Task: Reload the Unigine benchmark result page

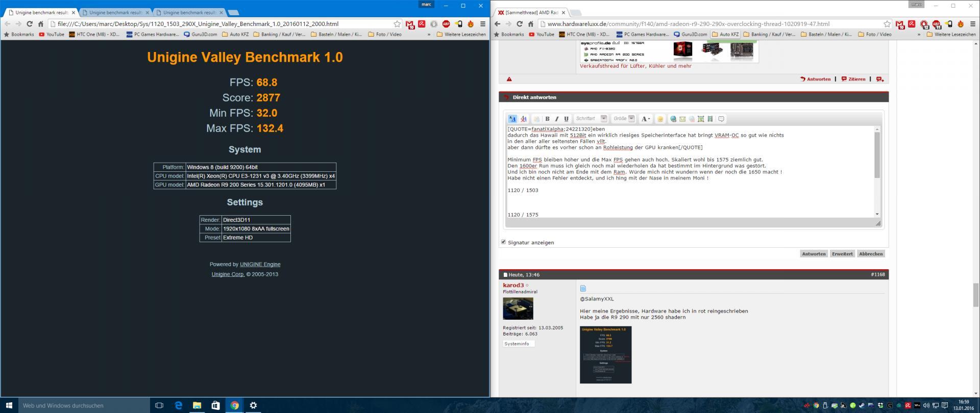Action: (30, 24)
